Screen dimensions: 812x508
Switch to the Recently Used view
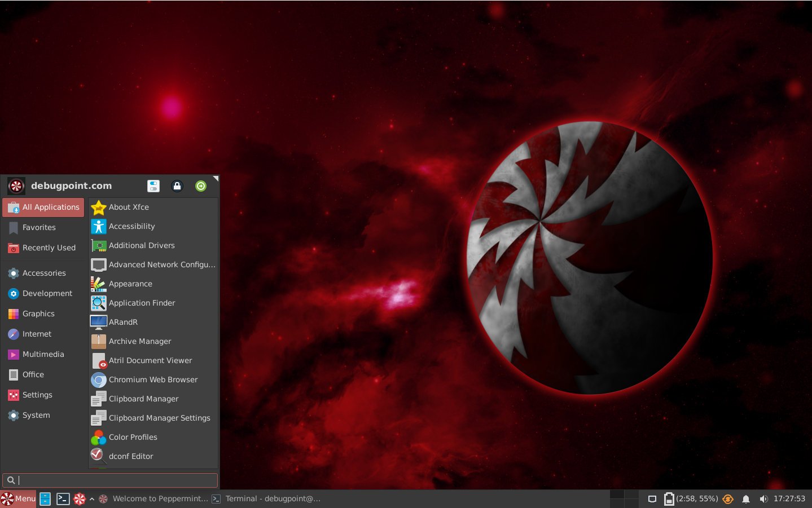pyautogui.click(x=49, y=248)
